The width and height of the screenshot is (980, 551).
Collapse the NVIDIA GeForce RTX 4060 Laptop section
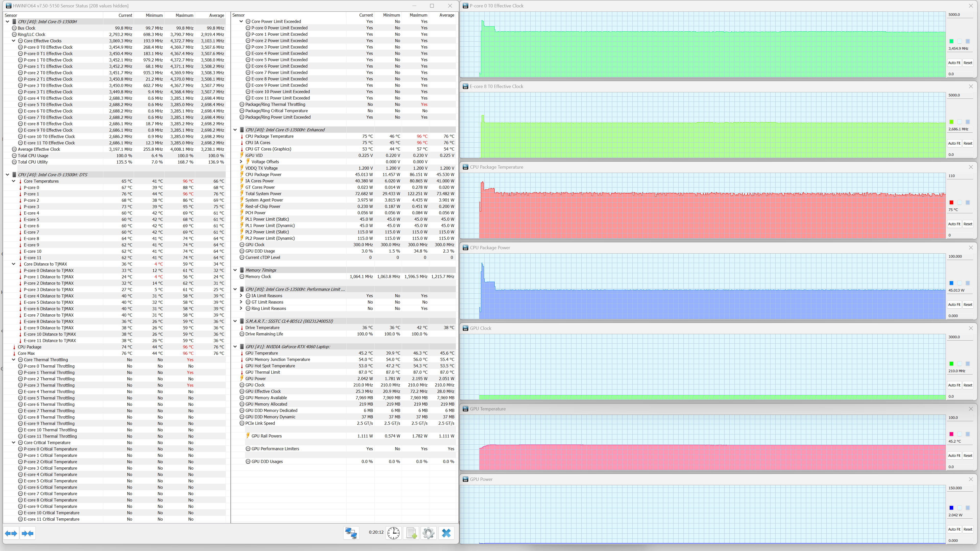pyautogui.click(x=235, y=346)
